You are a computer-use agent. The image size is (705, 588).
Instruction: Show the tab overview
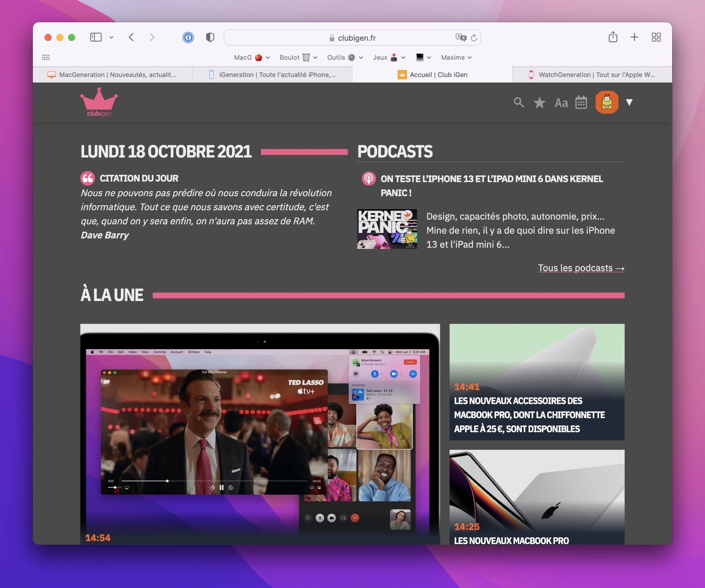[x=656, y=37]
